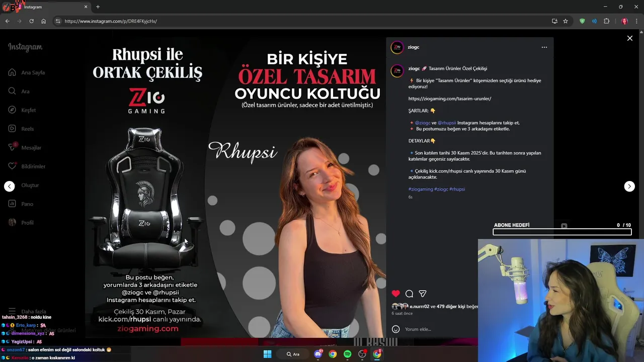
Task: Open the emoji picker beside Yorum ekle
Action: 396,329
